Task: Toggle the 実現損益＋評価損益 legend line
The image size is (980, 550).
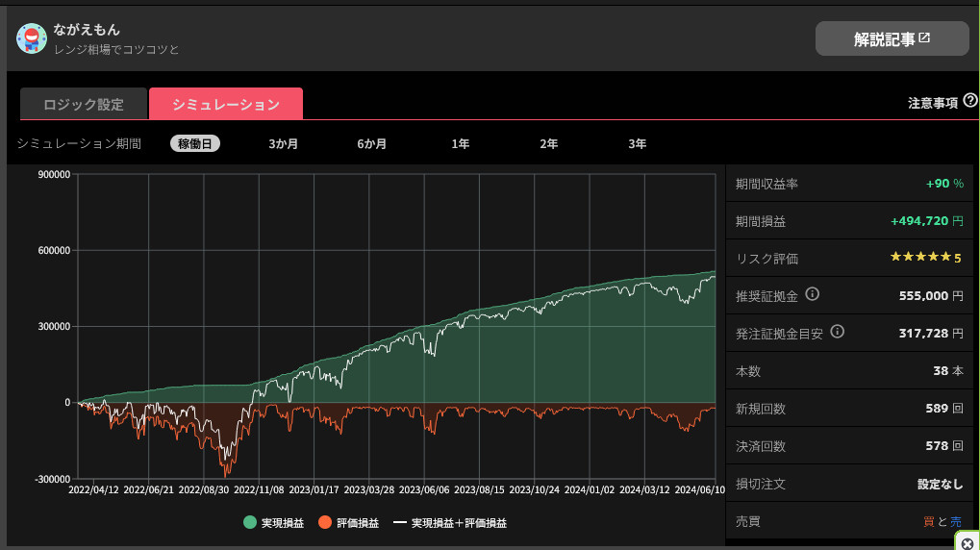Action: tap(400, 522)
